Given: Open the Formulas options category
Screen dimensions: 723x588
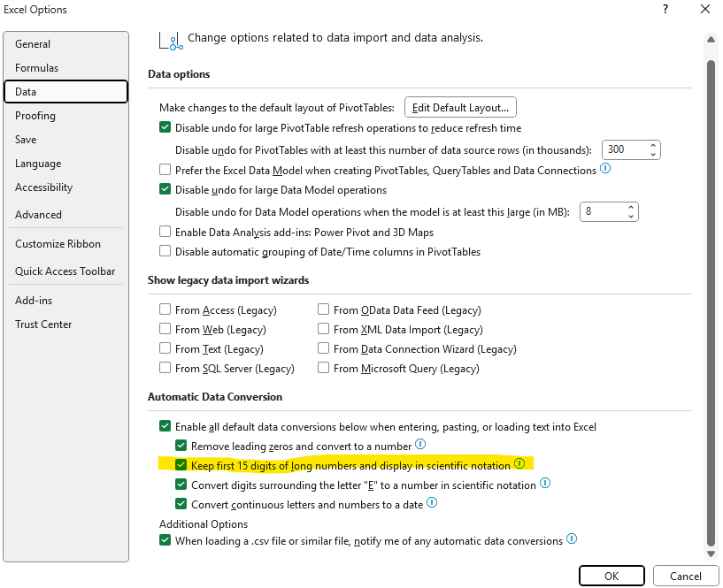Looking at the screenshot, I should coord(65,68).
